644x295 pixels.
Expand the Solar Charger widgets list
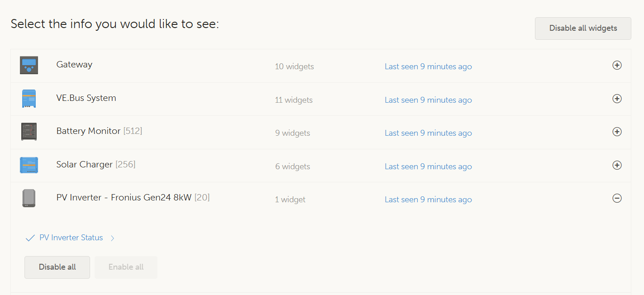(616, 165)
